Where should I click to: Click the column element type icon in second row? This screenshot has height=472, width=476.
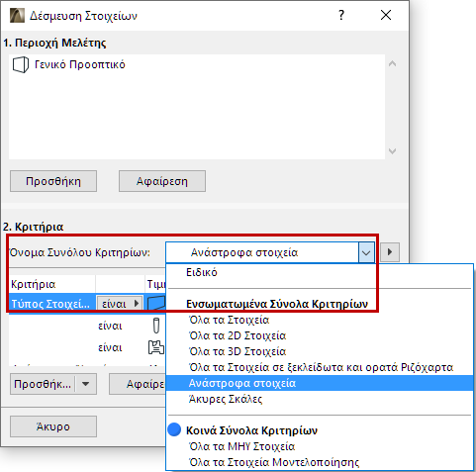[x=156, y=326]
